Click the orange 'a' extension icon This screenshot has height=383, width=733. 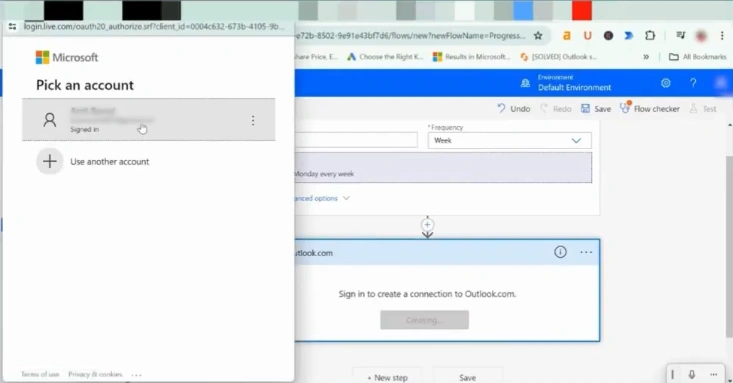[567, 36]
